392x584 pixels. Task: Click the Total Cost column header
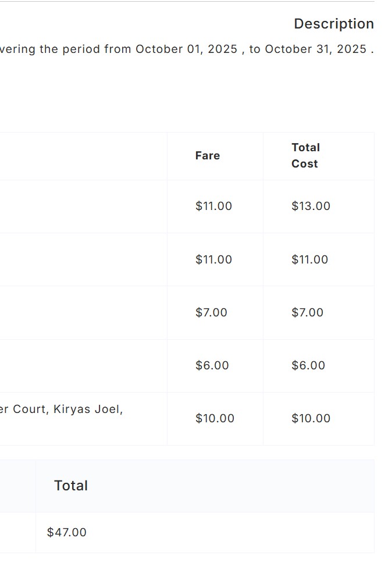pos(305,156)
